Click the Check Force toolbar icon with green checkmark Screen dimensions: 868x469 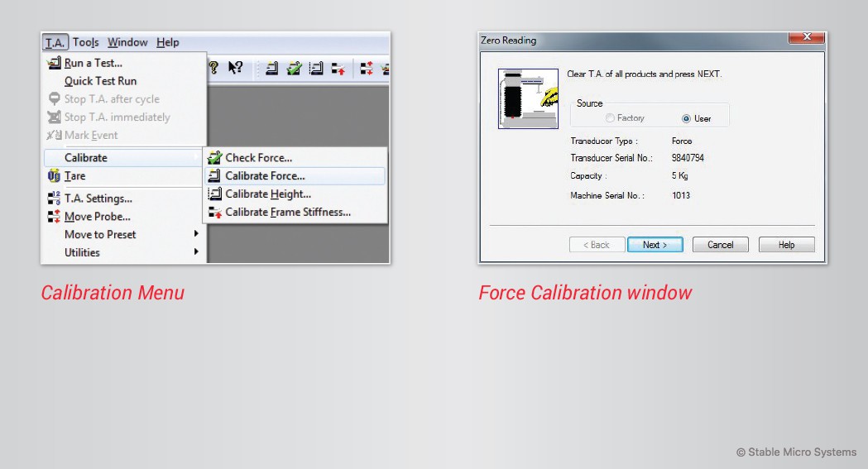tap(294, 68)
